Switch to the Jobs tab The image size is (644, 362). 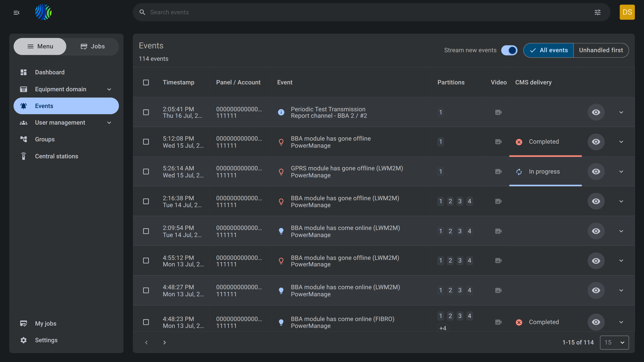(x=92, y=46)
